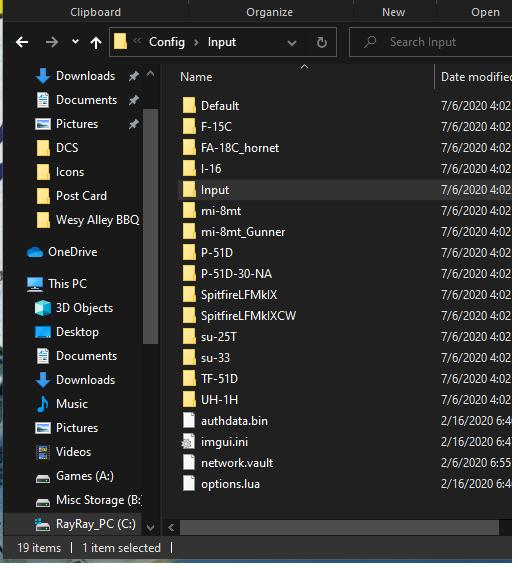Click file list horizontal scrollbar thumb

(x=340, y=527)
